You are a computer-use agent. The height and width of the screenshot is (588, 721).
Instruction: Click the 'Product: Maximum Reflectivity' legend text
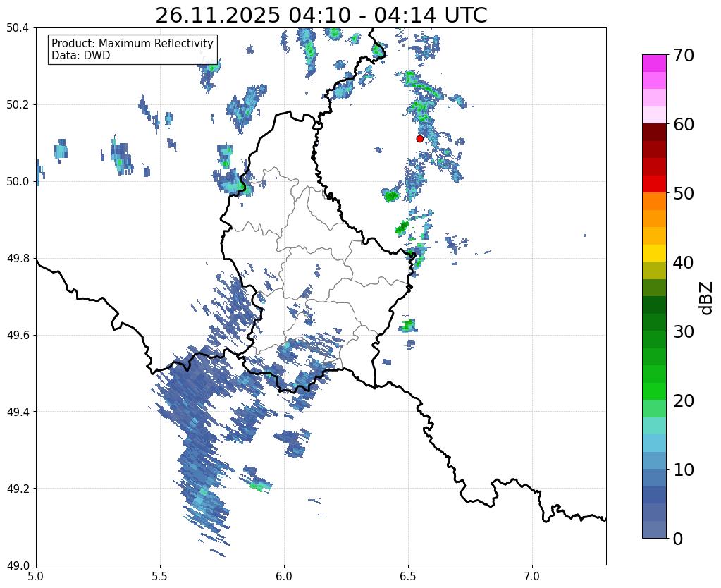point(133,43)
